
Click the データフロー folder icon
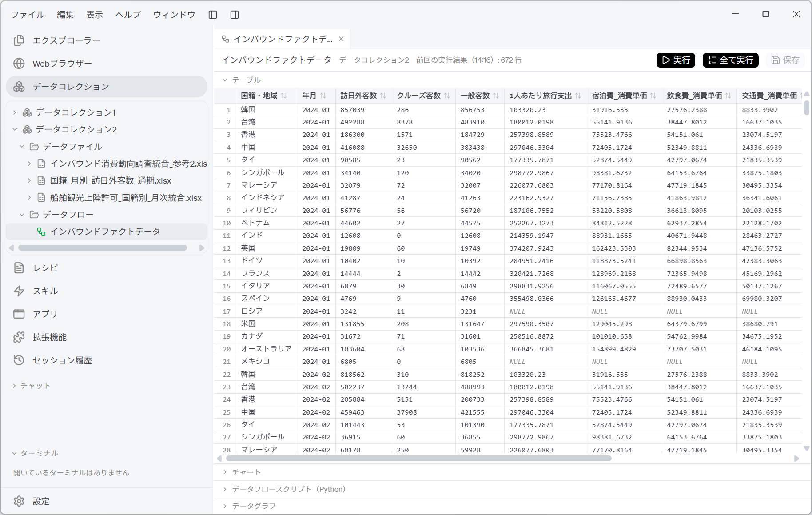[34, 215]
